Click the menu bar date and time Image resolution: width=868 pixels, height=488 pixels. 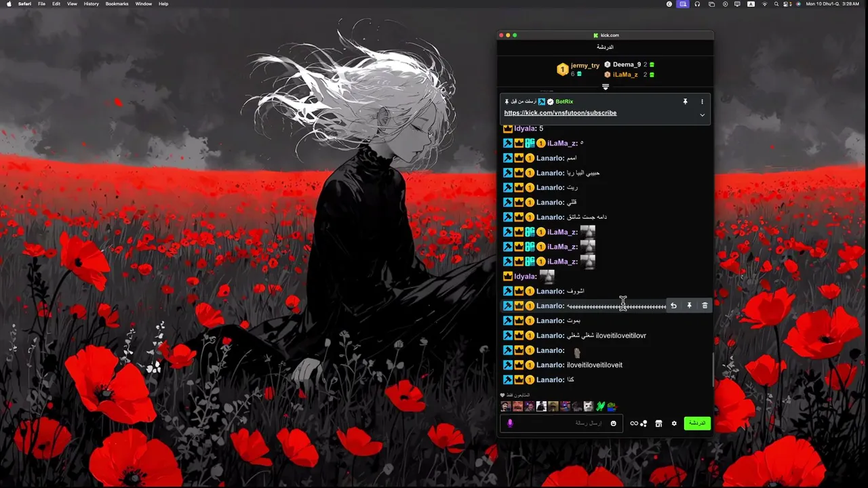click(833, 4)
